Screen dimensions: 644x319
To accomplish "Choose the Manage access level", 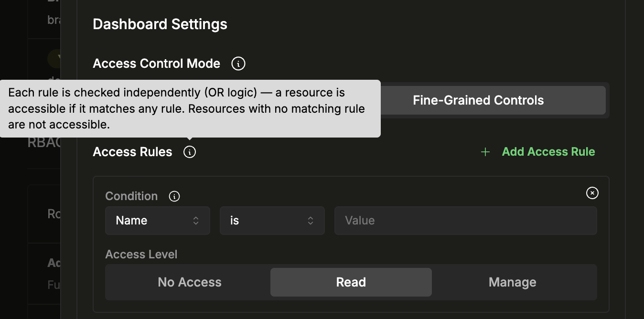I will tap(513, 282).
